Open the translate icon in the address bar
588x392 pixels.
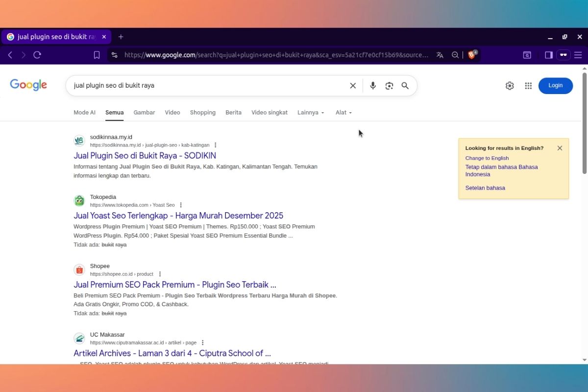440,55
